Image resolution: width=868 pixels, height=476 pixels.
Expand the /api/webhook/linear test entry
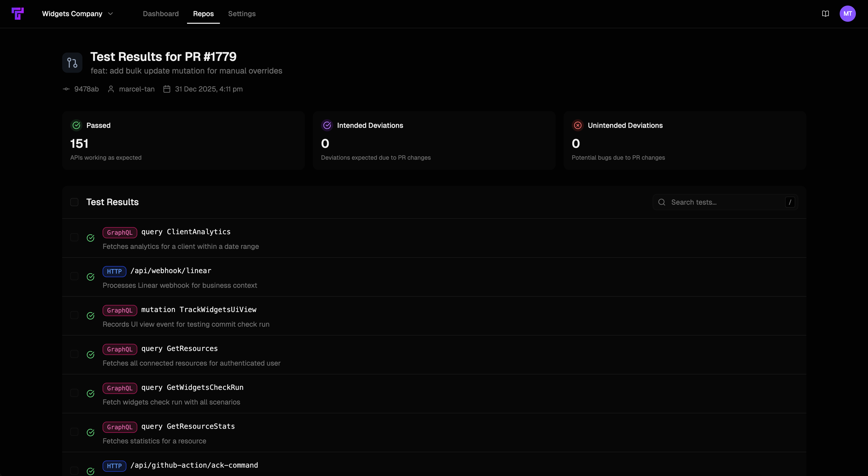pos(171,271)
